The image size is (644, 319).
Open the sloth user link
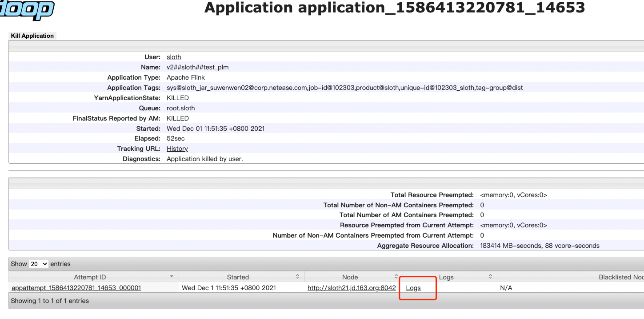[174, 57]
